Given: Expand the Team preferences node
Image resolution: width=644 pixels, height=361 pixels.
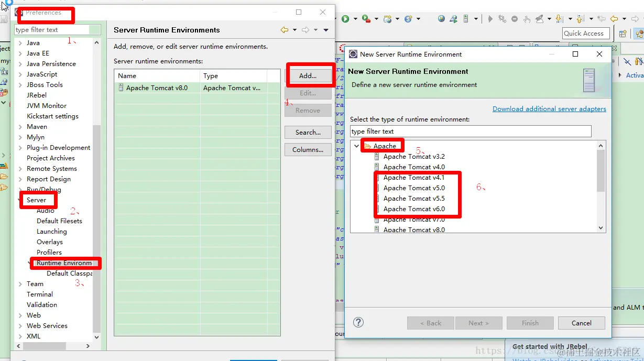Looking at the screenshot, I should click(20, 284).
